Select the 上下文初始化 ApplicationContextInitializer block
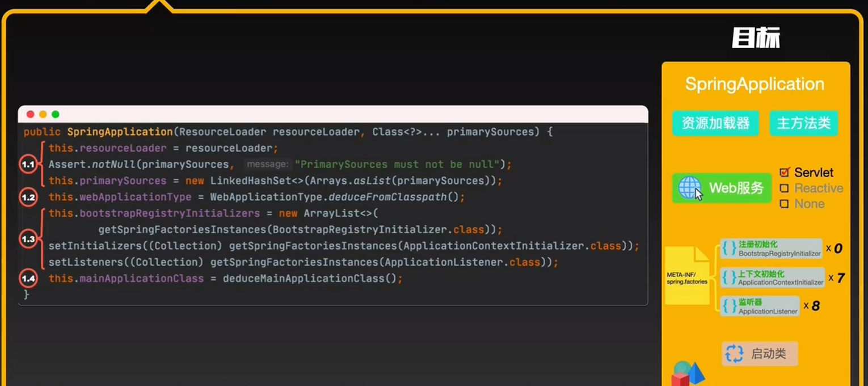868x386 pixels. pyautogui.click(x=773, y=278)
